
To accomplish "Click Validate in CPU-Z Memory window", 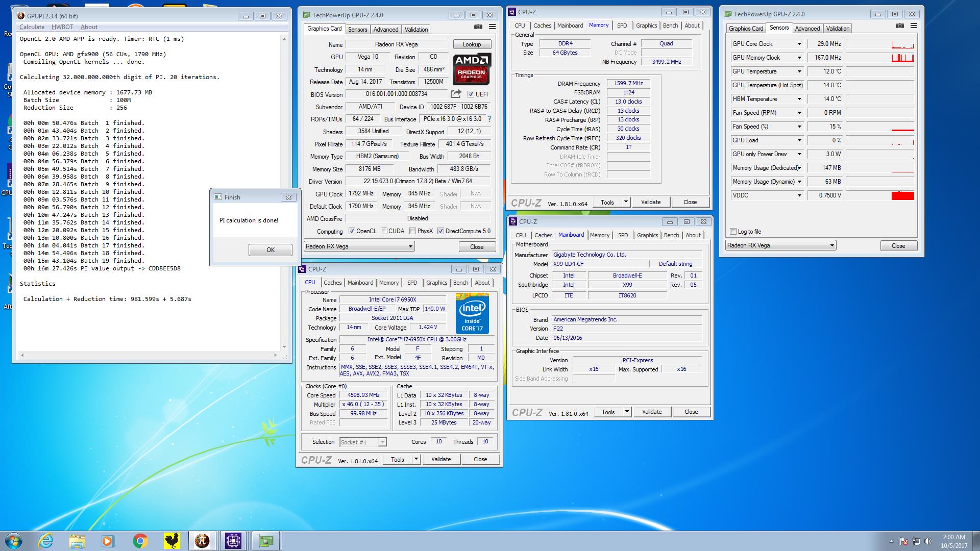I will [x=650, y=203].
